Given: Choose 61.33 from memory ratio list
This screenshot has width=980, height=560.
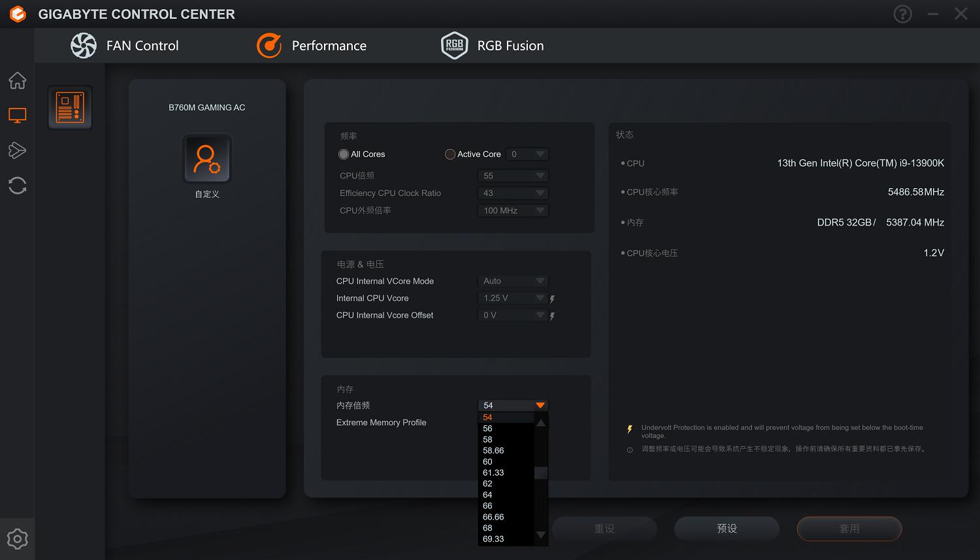Looking at the screenshot, I should pyautogui.click(x=493, y=472).
